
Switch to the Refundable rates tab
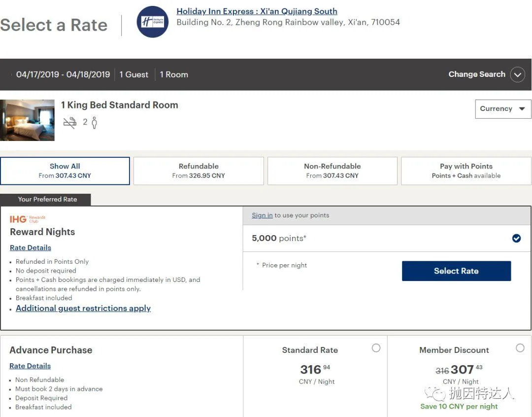coord(199,171)
